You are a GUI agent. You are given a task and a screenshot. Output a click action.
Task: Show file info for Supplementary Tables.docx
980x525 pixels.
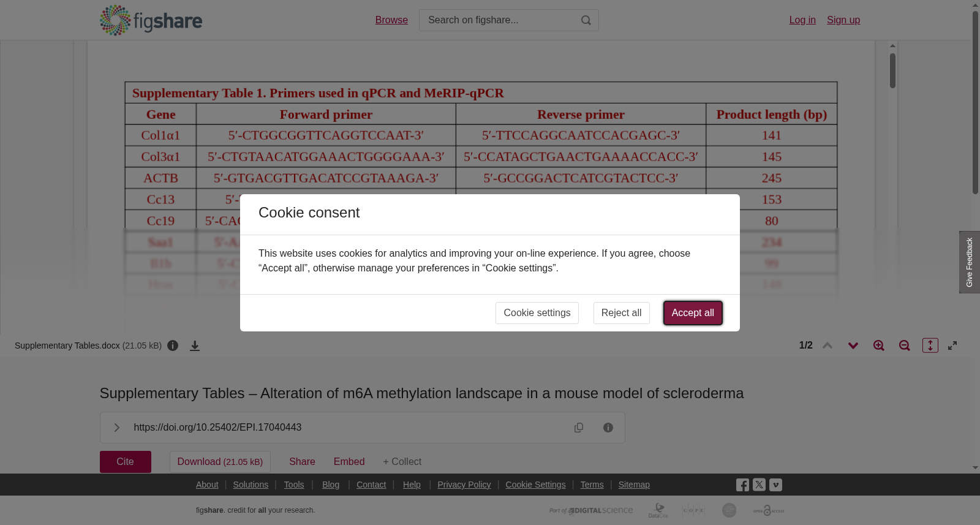(x=173, y=346)
